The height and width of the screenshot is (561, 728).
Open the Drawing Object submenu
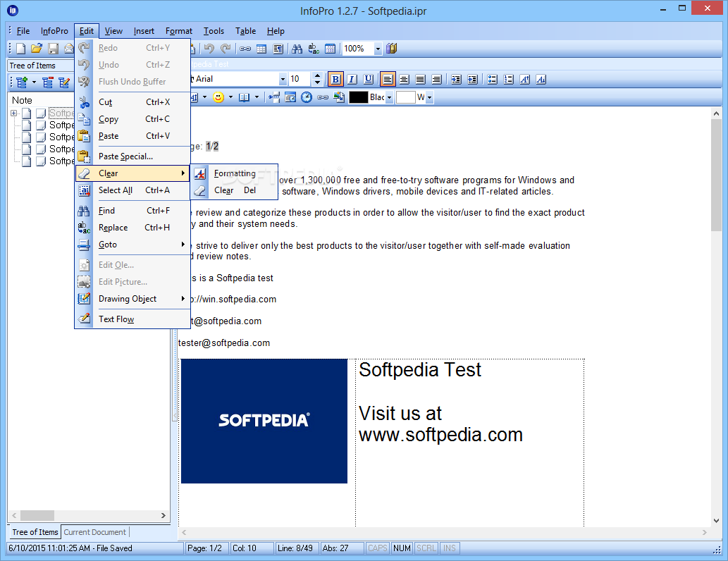[x=132, y=299]
